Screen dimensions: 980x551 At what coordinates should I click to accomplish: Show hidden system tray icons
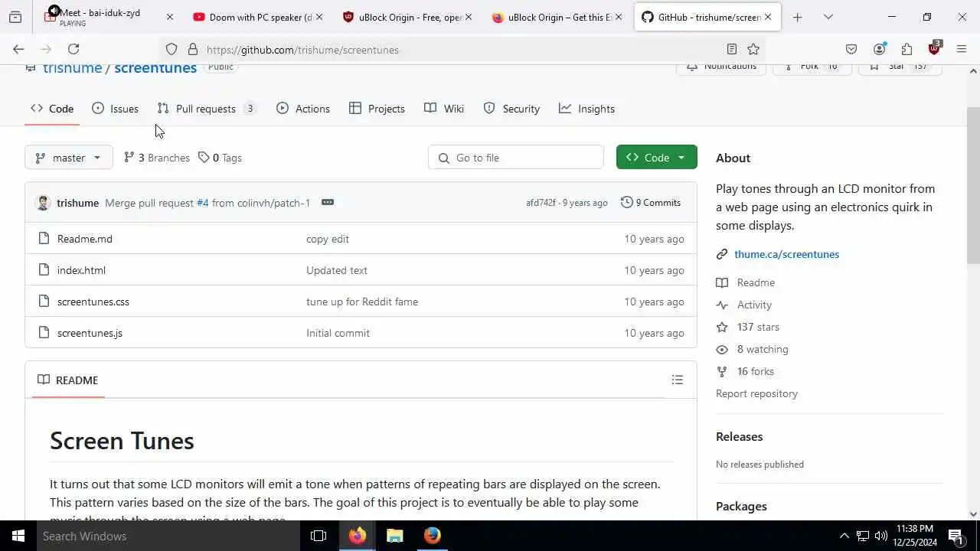pyautogui.click(x=844, y=536)
